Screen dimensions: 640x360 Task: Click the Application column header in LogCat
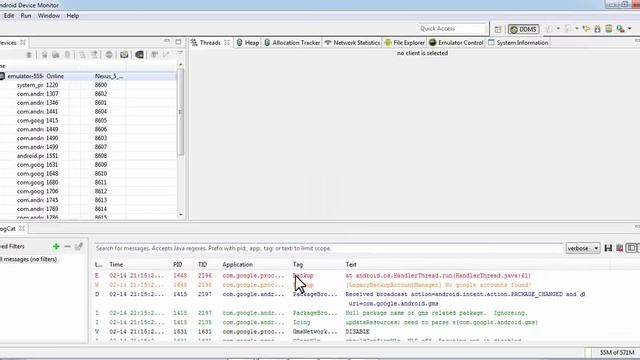point(238,264)
